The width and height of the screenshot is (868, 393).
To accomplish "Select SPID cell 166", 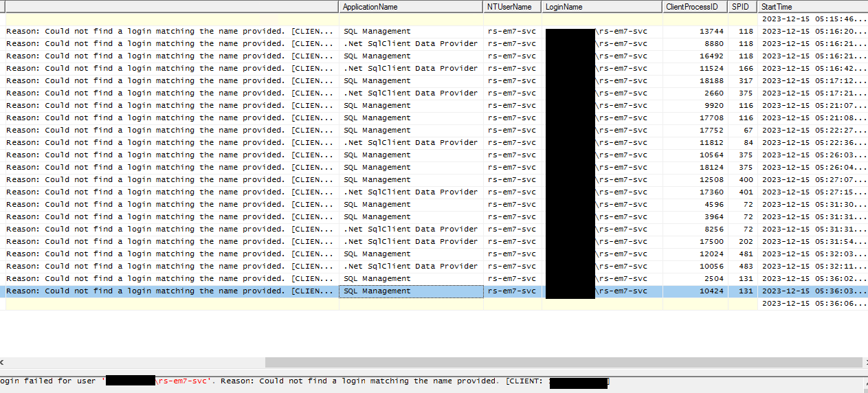I will pos(743,68).
